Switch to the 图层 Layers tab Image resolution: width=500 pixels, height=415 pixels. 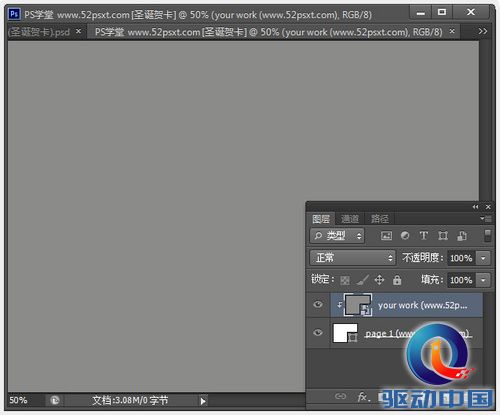[x=321, y=219]
